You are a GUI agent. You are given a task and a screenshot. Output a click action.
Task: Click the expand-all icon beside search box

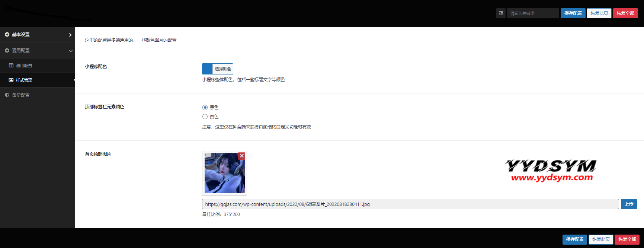[501, 13]
